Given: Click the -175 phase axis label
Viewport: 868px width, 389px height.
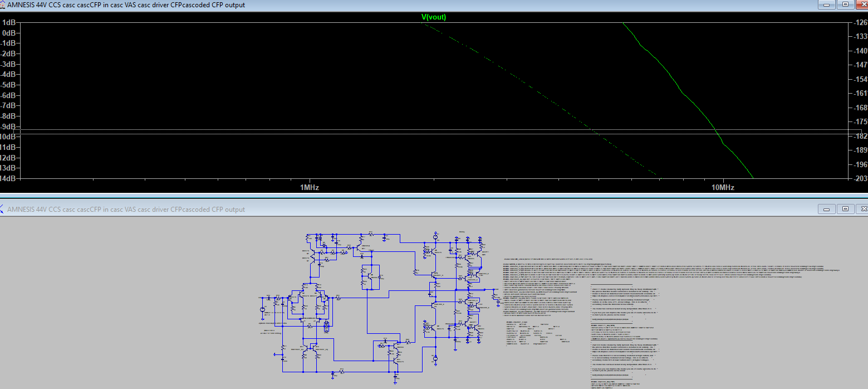Looking at the screenshot, I should (x=860, y=122).
